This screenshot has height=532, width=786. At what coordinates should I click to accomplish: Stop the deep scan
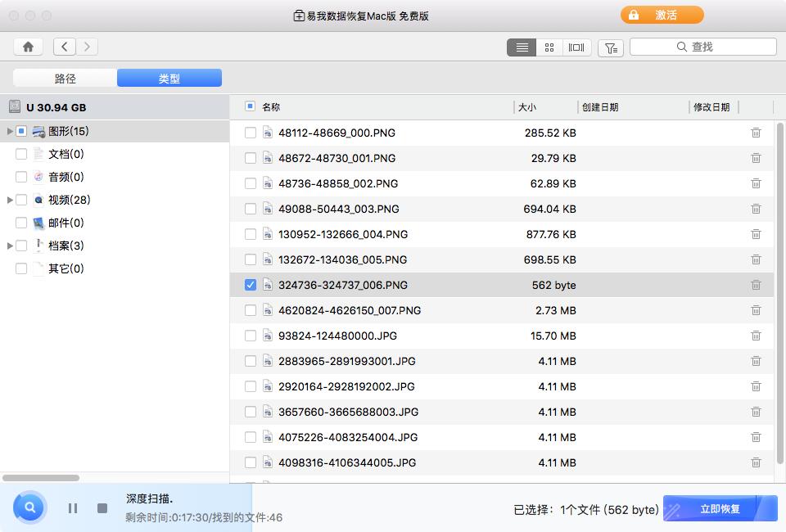tap(100, 507)
